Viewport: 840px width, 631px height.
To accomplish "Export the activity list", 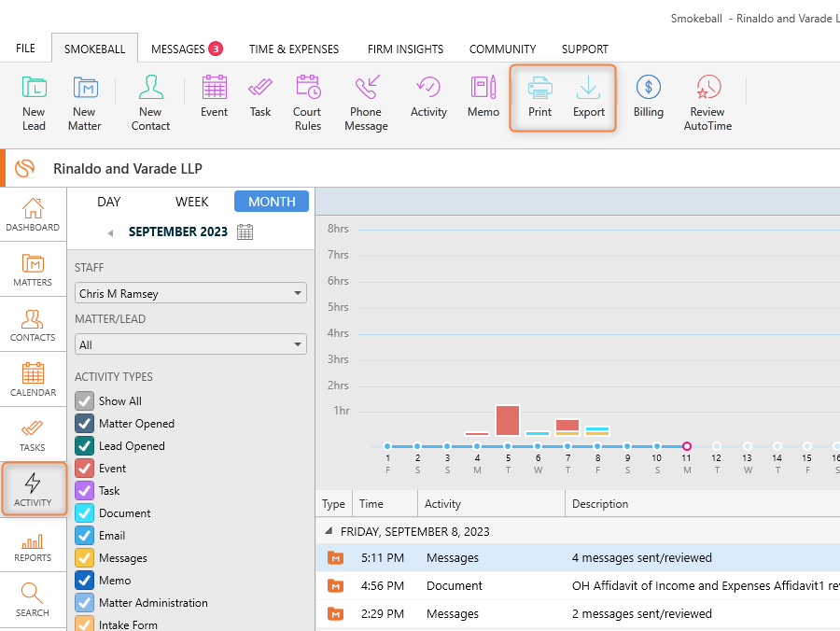I will tap(589, 96).
